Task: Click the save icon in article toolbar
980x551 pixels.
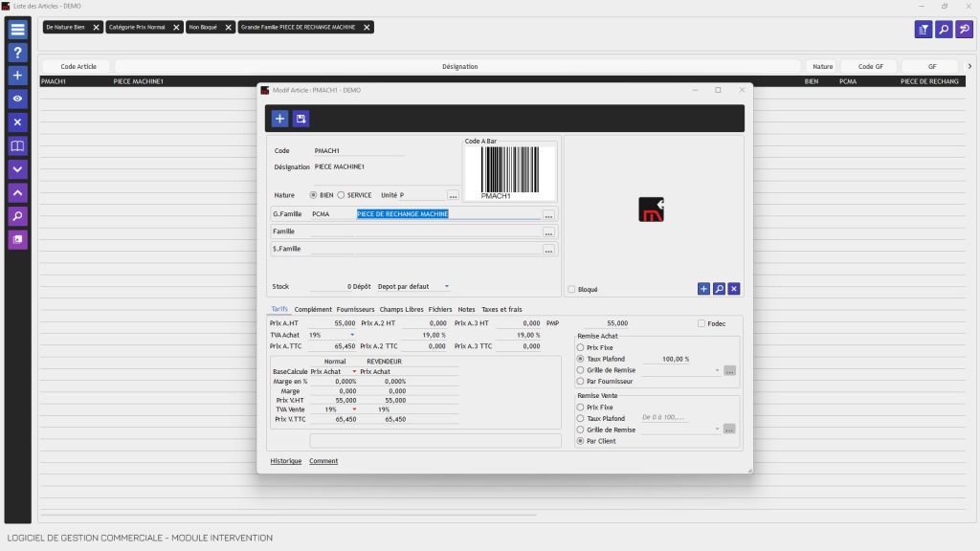Action: click(x=301, y=119)
